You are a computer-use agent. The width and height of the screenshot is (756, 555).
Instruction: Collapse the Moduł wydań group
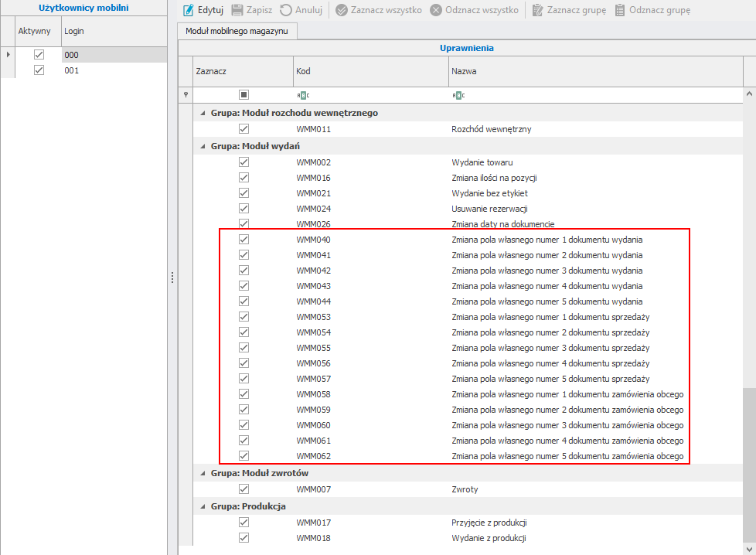[x=203, y=146]
